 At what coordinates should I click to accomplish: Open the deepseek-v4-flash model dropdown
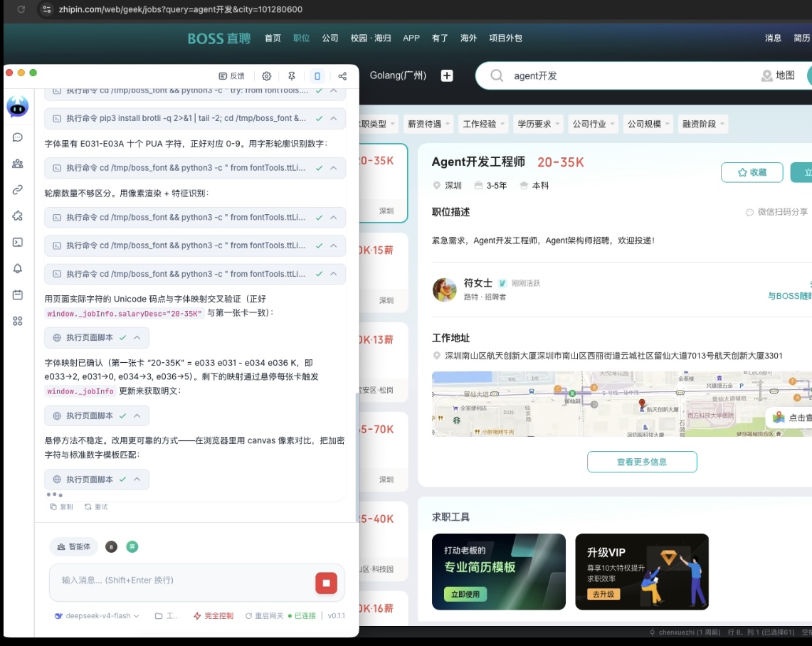tap(97, 616)
